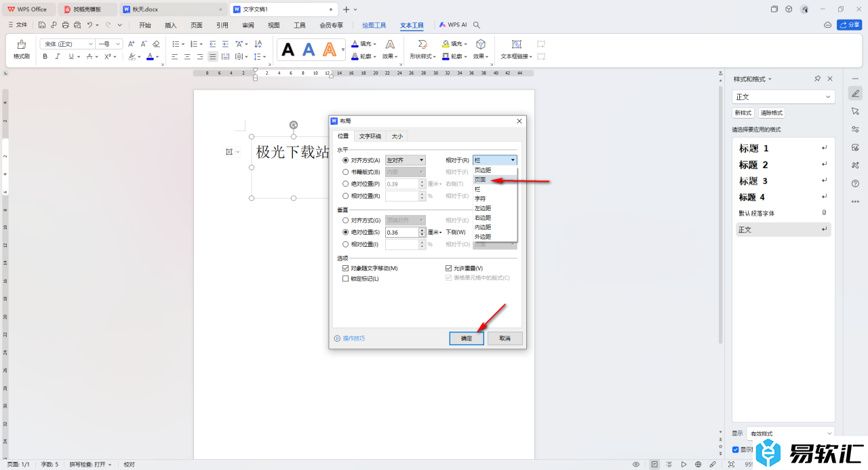
Task: Open the 审阅 ribbon tab
Action: (x=248, y=25)
